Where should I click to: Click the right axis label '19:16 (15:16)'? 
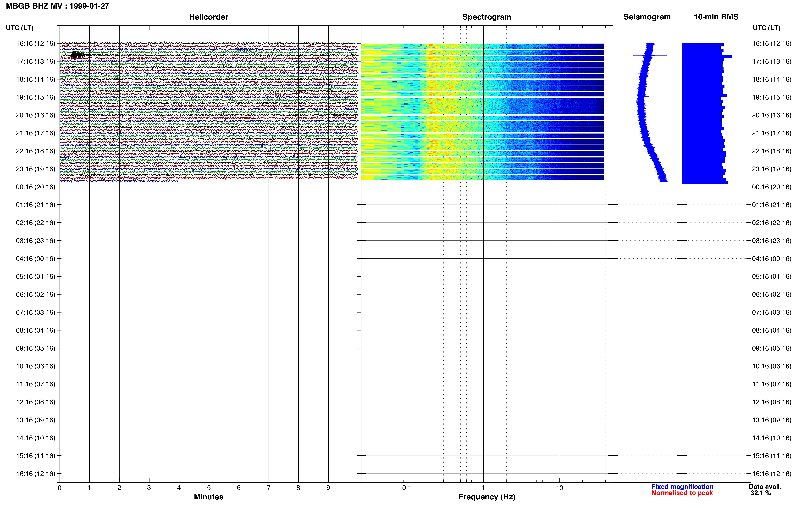click(772, 97)
